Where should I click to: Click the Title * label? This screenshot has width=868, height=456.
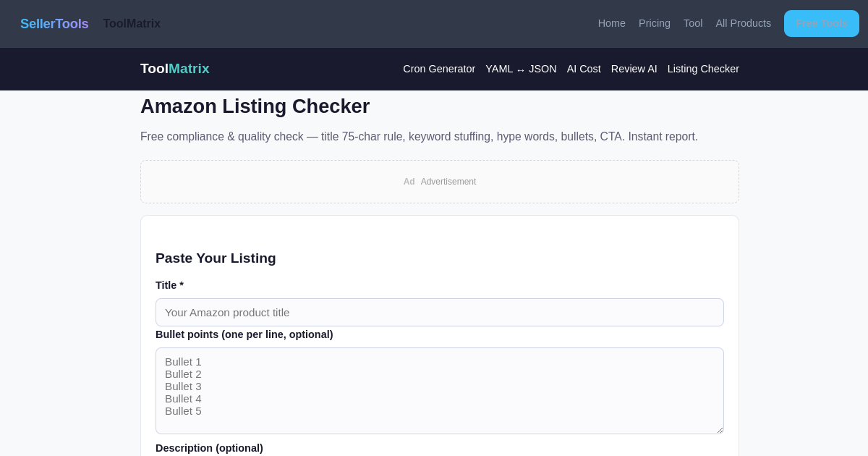click(x=169, y=285)
